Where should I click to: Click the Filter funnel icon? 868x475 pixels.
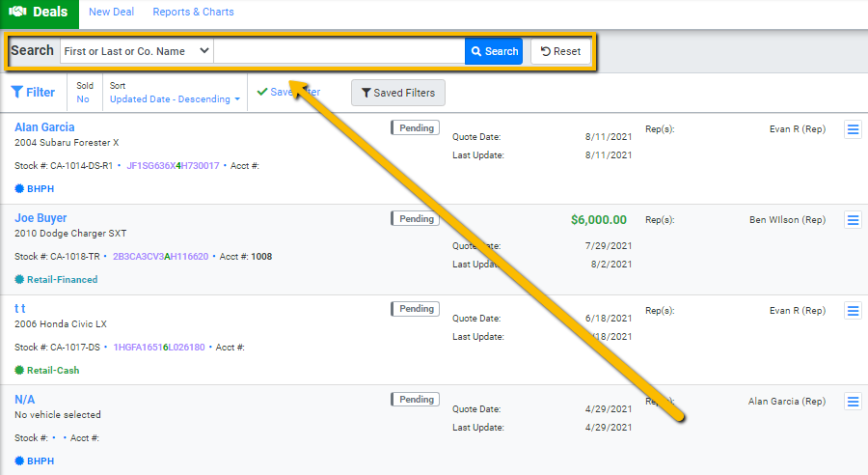pos(17,93)
